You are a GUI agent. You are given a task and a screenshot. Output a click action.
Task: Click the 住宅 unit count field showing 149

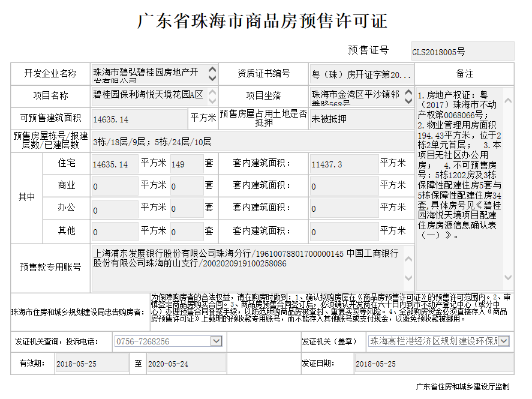coord(187,164)
